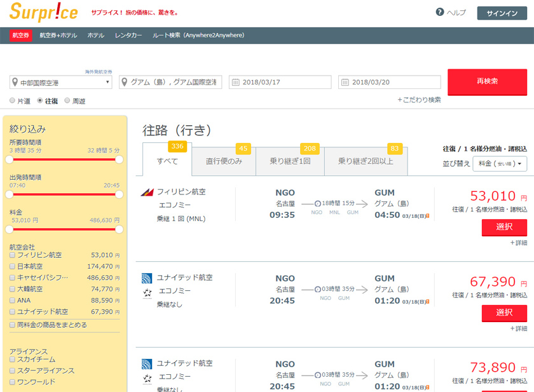Click 選択 for 67,390 yen flight

click(x=504, y=313)
